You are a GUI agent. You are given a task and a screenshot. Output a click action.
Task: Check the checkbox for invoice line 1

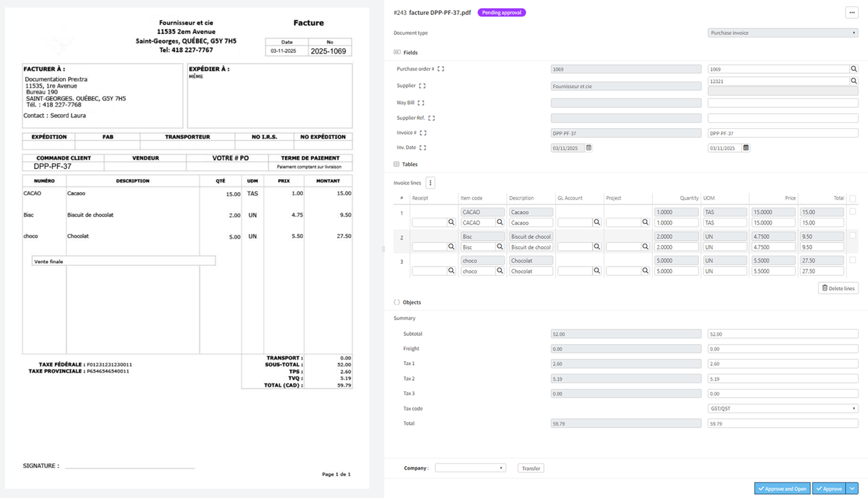click(852, 212)
